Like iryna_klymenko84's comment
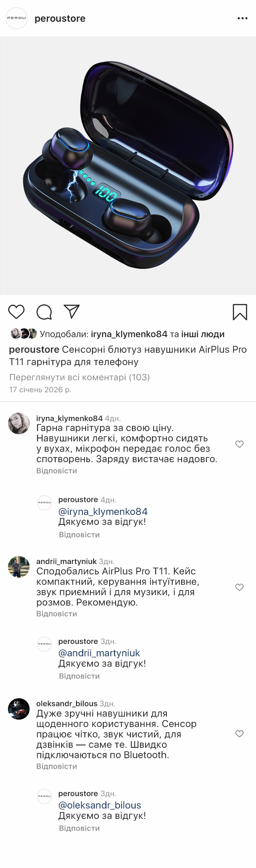This screenshot has height=868, width=256. point(239,444)
